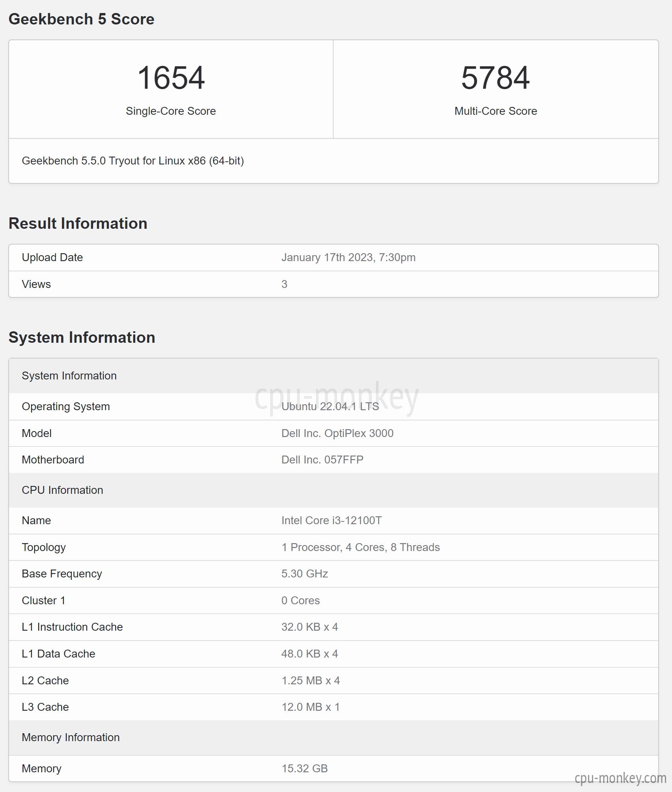The width and height of the screenshot is (672, 792).
Task: Select the Ubuntu 22.04.1 LTS value
Action: click(x=330, y=407)
